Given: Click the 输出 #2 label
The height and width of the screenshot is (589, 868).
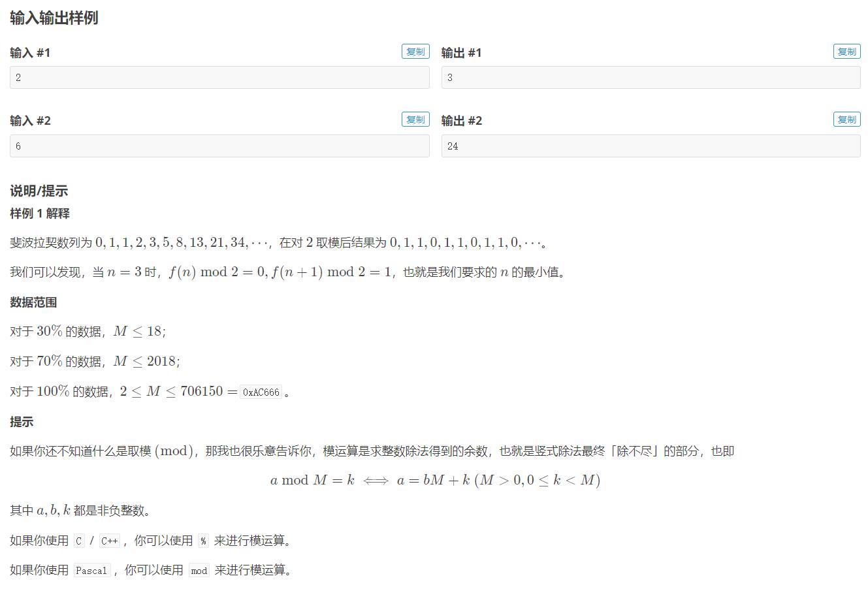Looking at the screenshot, I should (x=462, y=120).
